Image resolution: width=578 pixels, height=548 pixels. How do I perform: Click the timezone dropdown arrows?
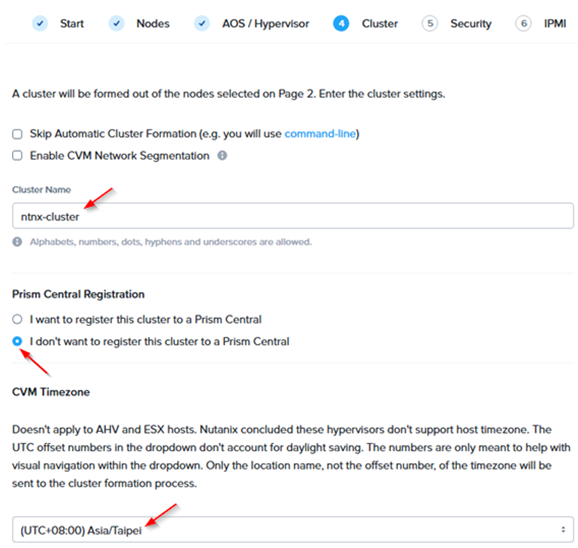[563, 530]
